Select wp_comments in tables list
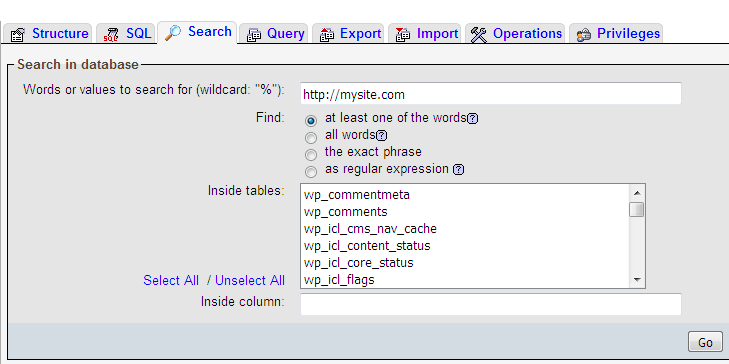 pos(465,212)
